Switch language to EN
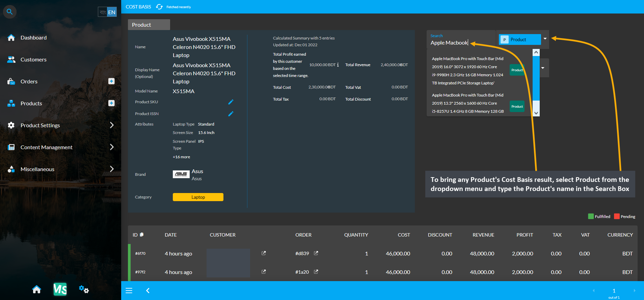Viewport: 644px width, 300px height. click(112, 12)
